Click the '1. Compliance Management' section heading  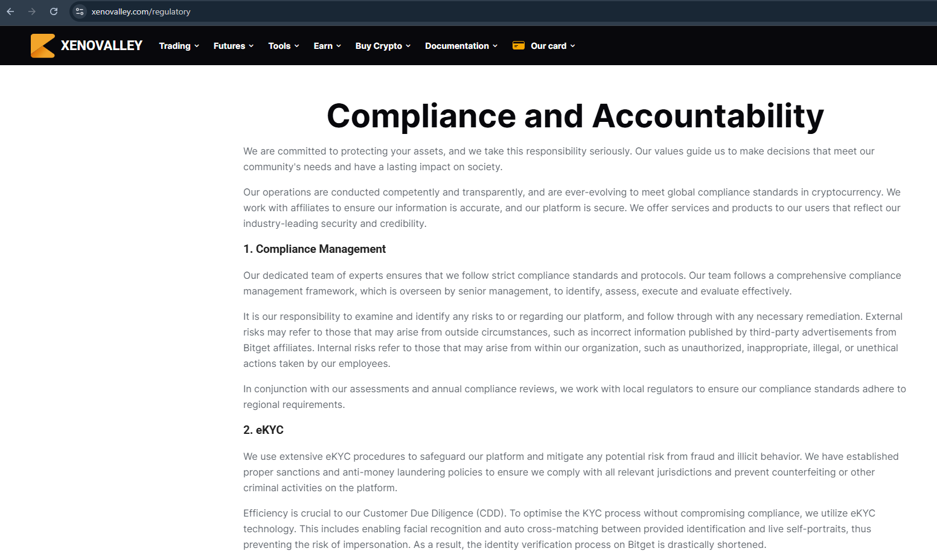314,249
